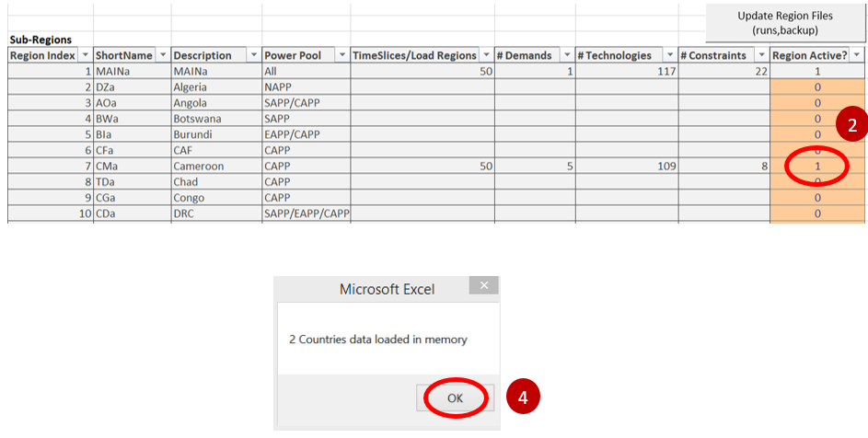The image size is (868, 438).
Task: Select the Cameroon description cell
Action: click(216, 167)
